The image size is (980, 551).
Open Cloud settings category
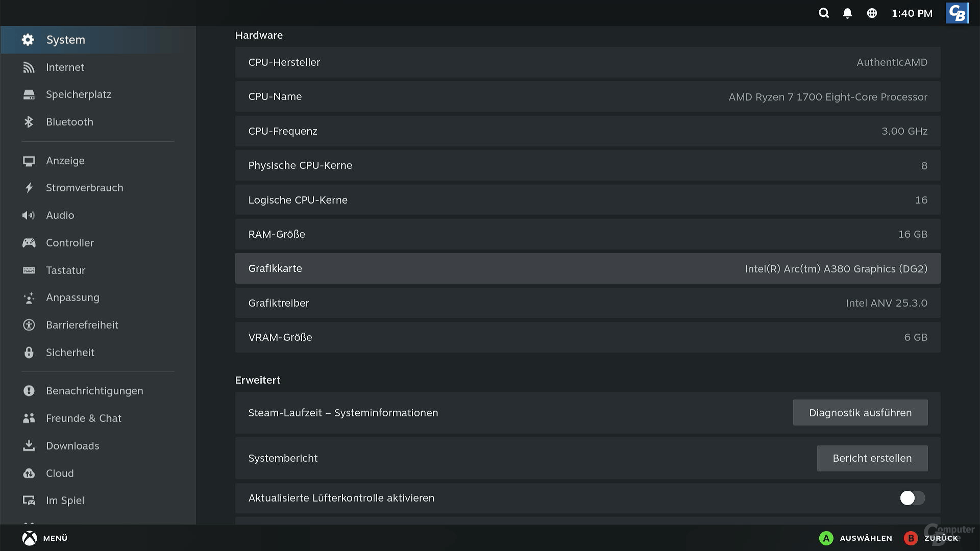[x=98, y=473]
